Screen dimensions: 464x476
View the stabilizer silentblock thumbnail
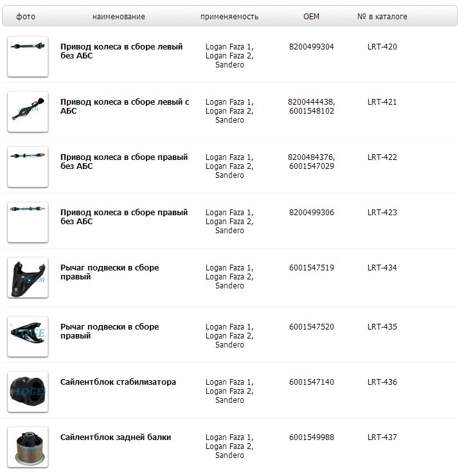28,392
